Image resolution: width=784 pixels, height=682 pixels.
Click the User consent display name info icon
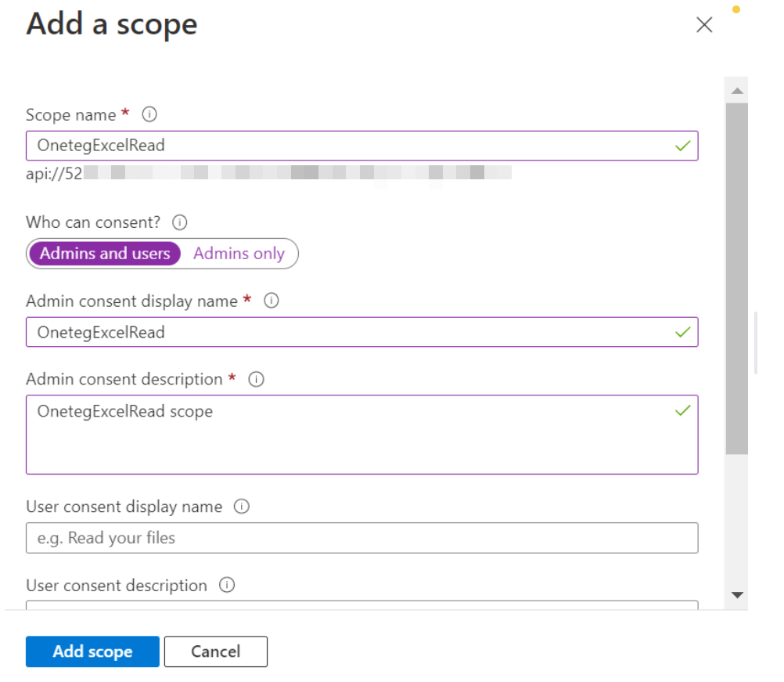tap(242, 507)
